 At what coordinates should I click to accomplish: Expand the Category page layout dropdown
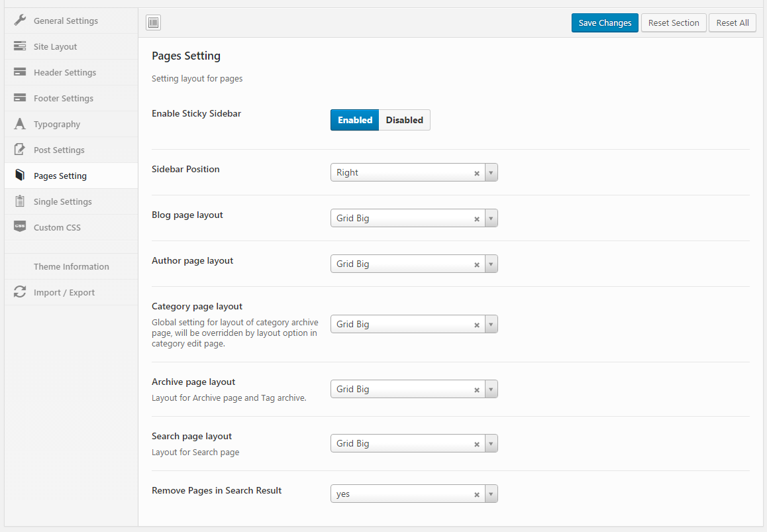(x=491, y=324)
